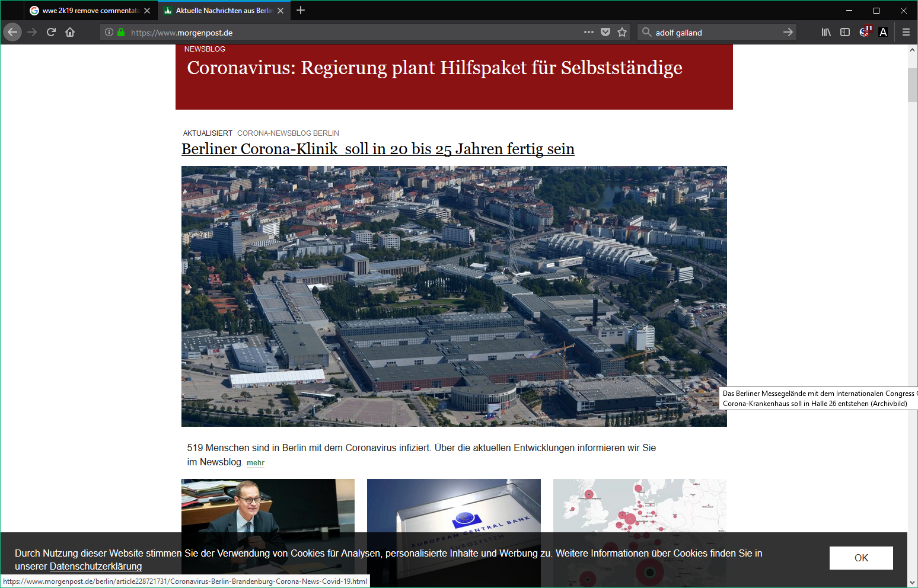
Task: Click the 'CORONA-NEWSBLOG BERLIN' label
Action: [x=288, y=133]
